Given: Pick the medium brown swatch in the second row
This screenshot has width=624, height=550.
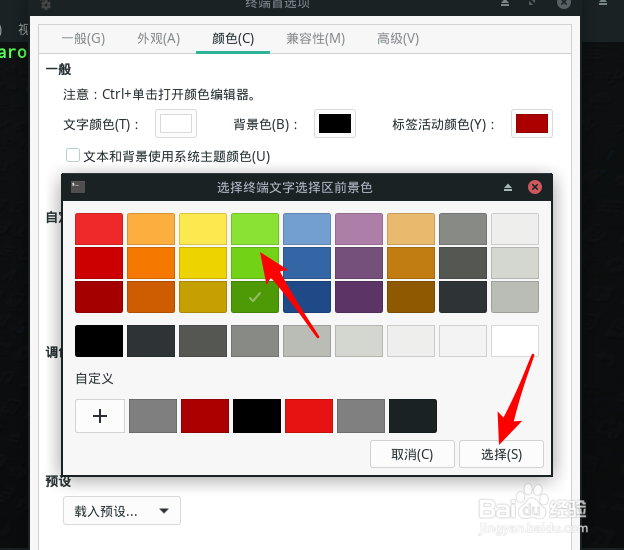Looking at the screenshot, I should [411, 263].
